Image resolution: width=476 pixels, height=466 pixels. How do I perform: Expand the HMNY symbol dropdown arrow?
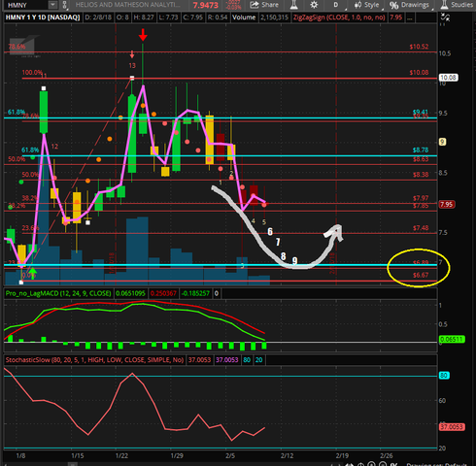click(52, 5)
